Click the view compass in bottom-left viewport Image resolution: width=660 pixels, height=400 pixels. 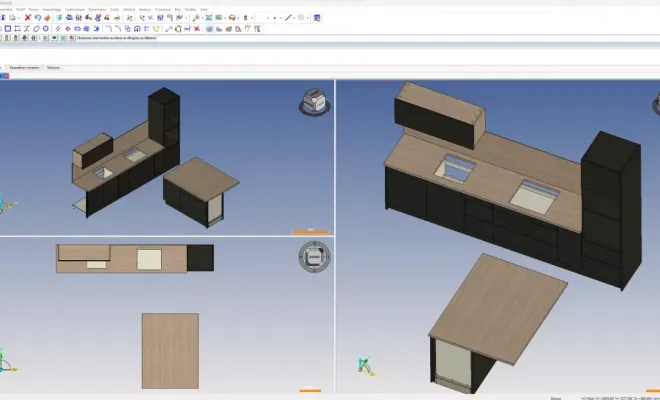(x=314, y=256)
